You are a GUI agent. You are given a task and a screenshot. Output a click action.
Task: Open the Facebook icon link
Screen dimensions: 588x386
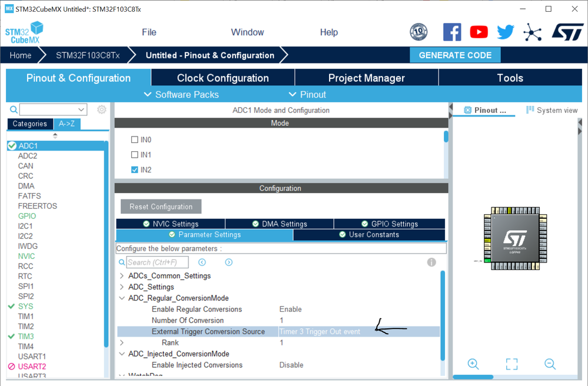452,32
